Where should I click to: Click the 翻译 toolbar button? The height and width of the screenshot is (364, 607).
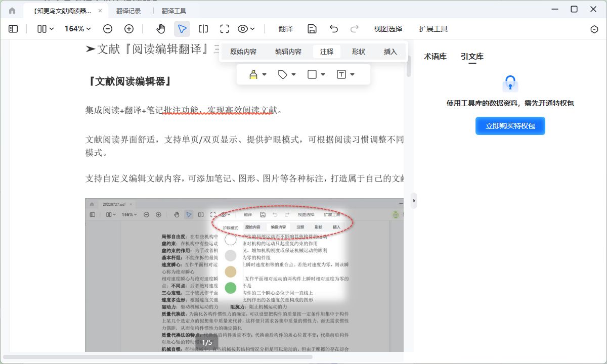(286, 29)
